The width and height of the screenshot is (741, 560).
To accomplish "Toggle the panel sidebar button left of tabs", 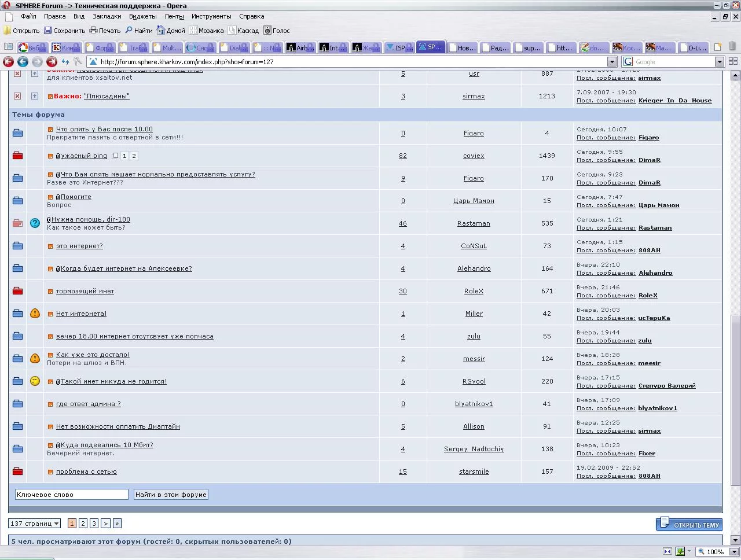I will click(8, 47).
